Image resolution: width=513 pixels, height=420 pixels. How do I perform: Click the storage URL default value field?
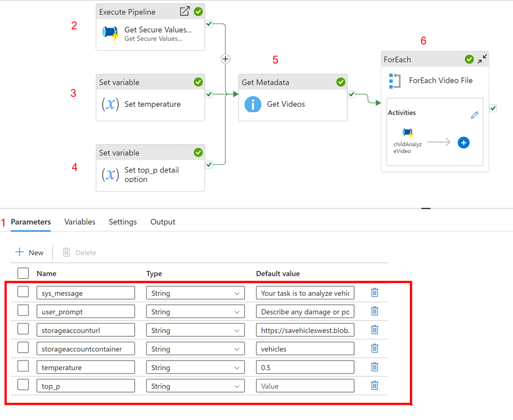pos(305,331)
